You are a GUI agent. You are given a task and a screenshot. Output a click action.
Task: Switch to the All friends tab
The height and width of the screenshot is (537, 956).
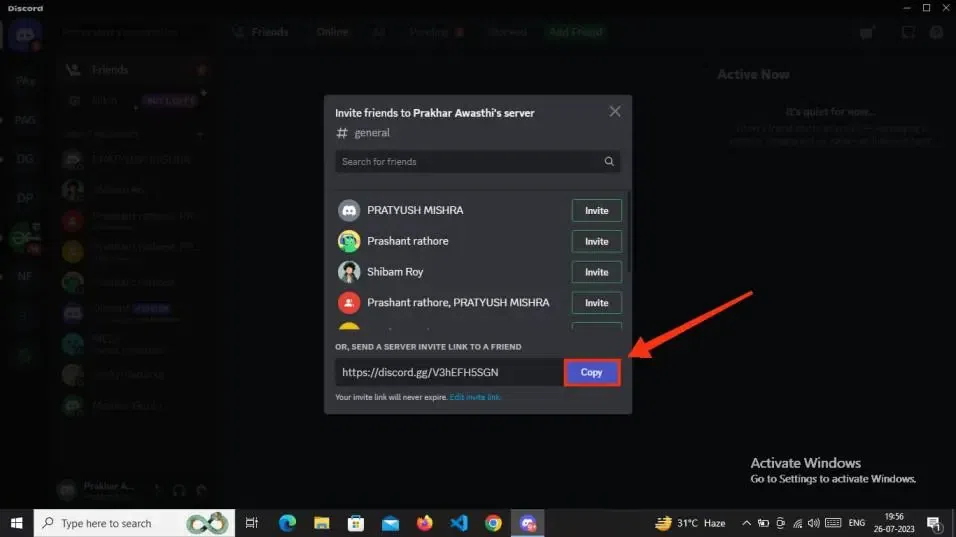[379, 32]
